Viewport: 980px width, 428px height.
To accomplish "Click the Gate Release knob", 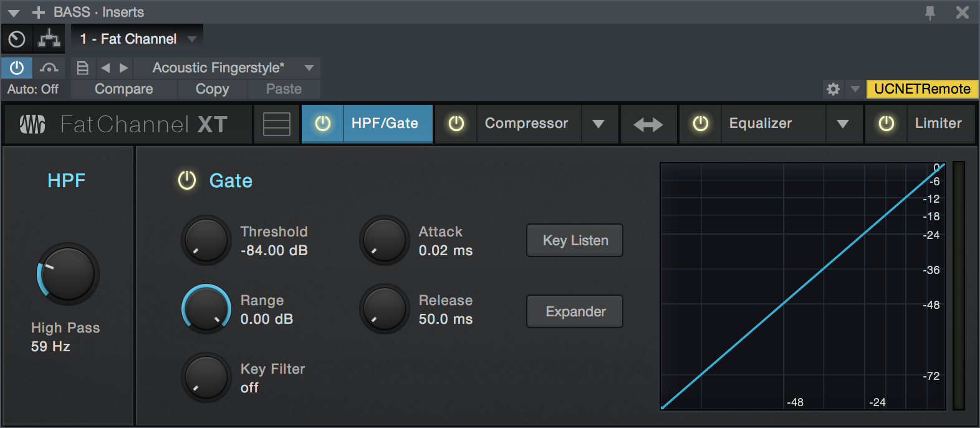I will 385,309.
